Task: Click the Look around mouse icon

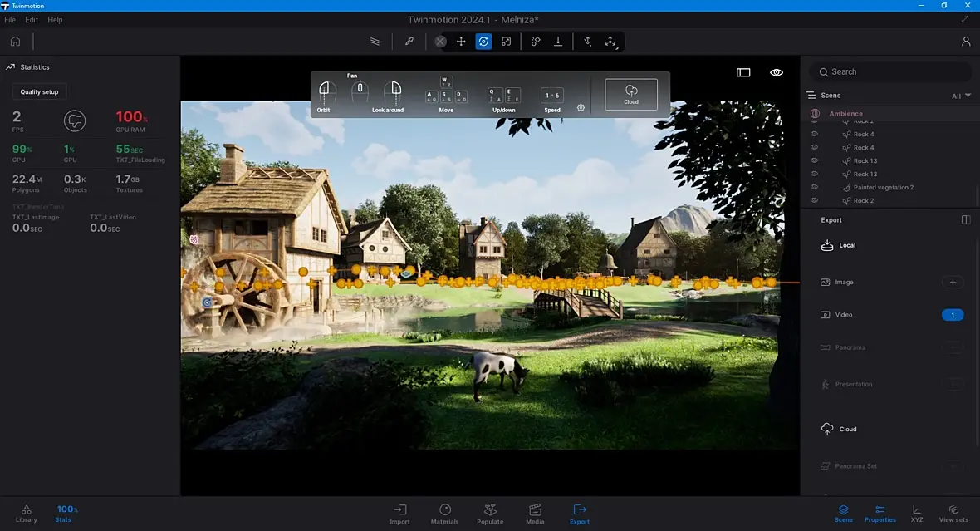Action: 393,94
